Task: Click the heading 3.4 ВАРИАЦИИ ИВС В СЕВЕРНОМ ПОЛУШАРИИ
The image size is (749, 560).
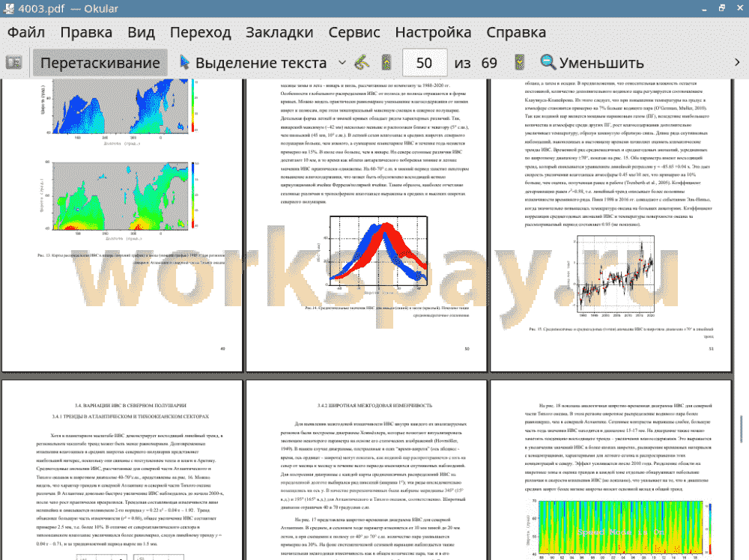Action: [130, 405]
